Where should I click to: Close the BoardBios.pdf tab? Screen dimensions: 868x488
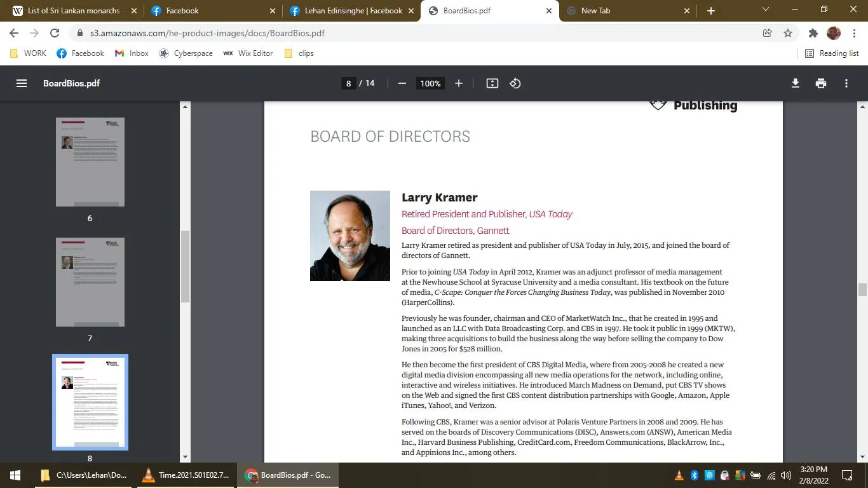[x=549, y=11]
